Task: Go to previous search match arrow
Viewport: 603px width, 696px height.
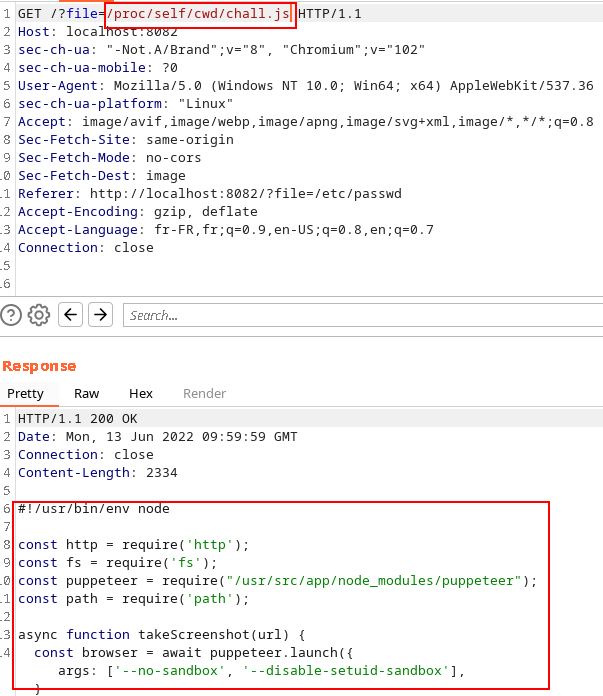Action: click(71, 315)
